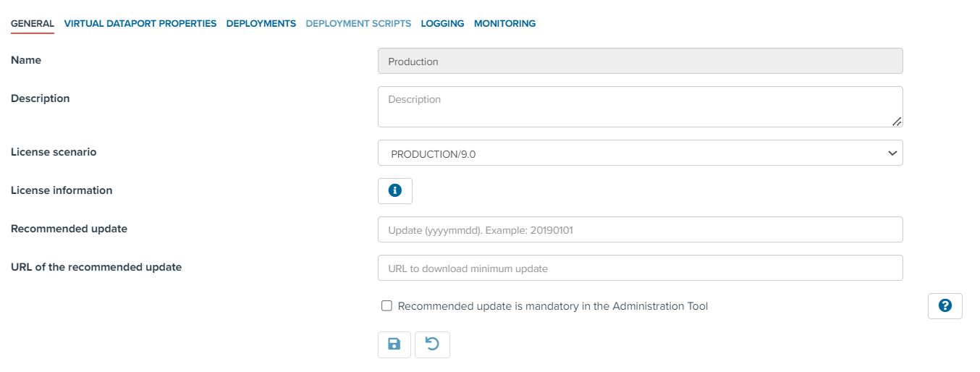Switch to the Virtual DataPort Properties tab
This screenshot has height=372, width=980.
point(140,24)
